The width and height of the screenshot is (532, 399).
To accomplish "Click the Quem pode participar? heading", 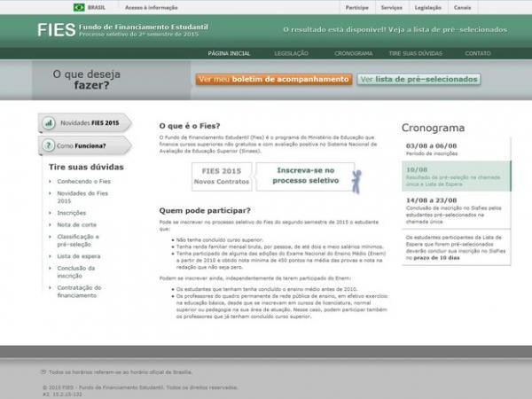I will point(205,211).
